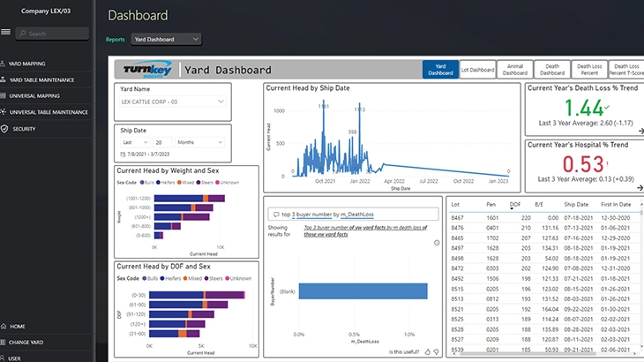Click calendar icon beside date range
This screenshot has width=644, height=362.
123,155
